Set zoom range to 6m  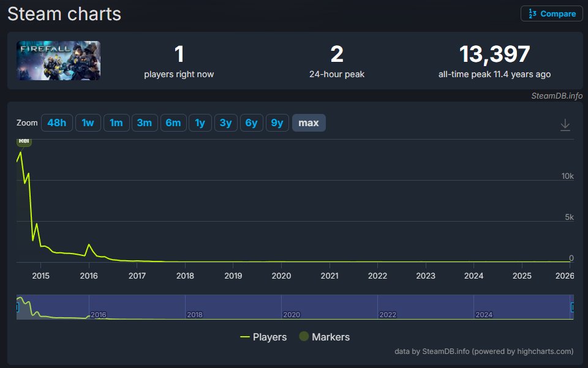(173, 123)
